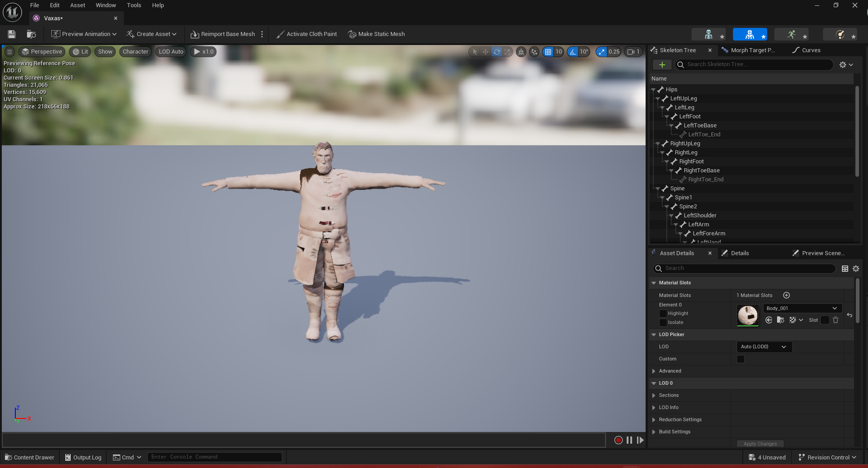The height and width of the screenshot is (468, 868).
Task: Browse to Body_001 material in Content Browser
Action: coord(781,320)
